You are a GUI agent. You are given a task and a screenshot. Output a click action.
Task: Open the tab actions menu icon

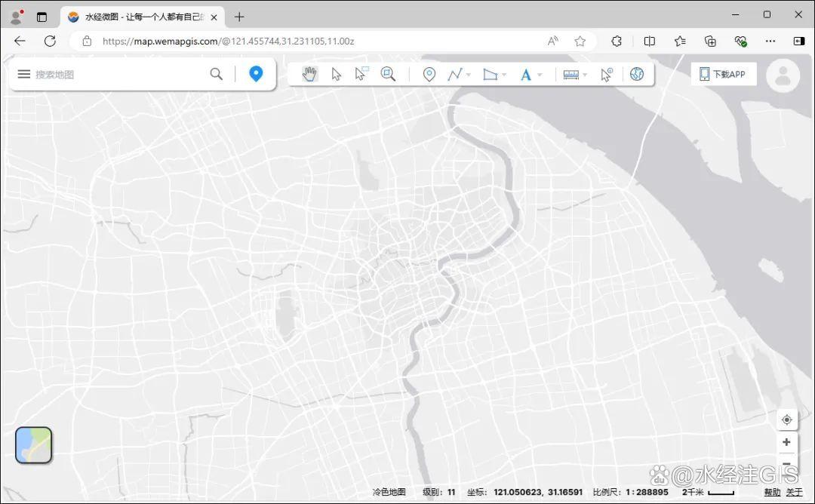(42, 17)
